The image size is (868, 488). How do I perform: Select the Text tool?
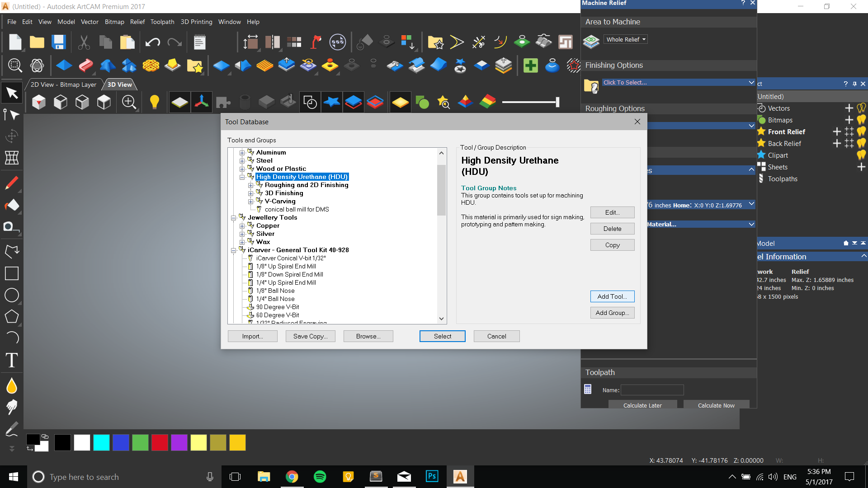[x=12, y=360]
